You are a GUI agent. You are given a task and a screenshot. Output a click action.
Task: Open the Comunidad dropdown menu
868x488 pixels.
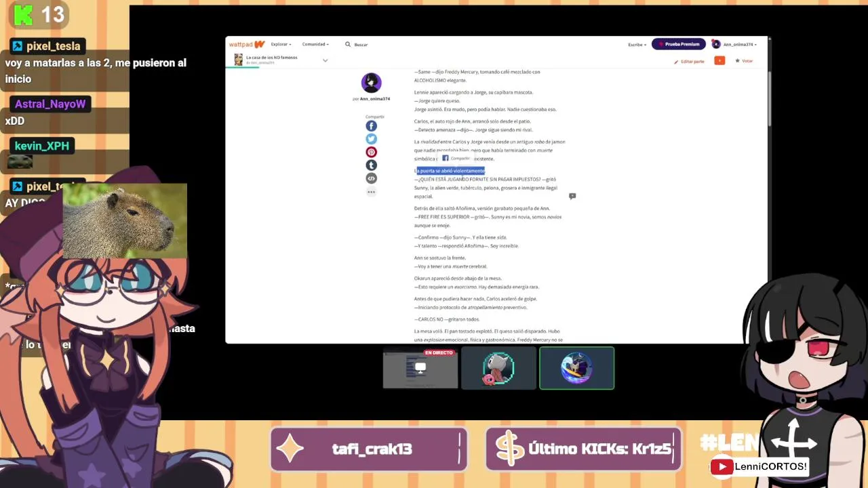click(315, 44)
